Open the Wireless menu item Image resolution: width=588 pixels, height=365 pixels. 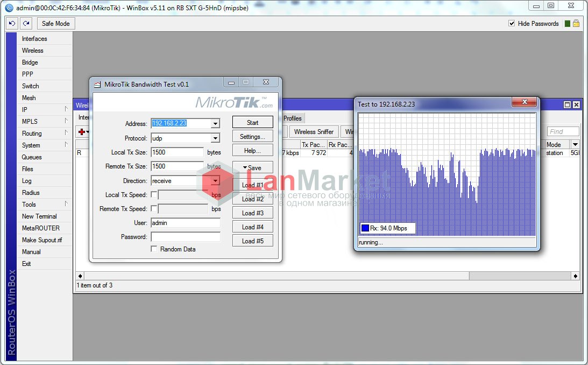tap(33, 51)
